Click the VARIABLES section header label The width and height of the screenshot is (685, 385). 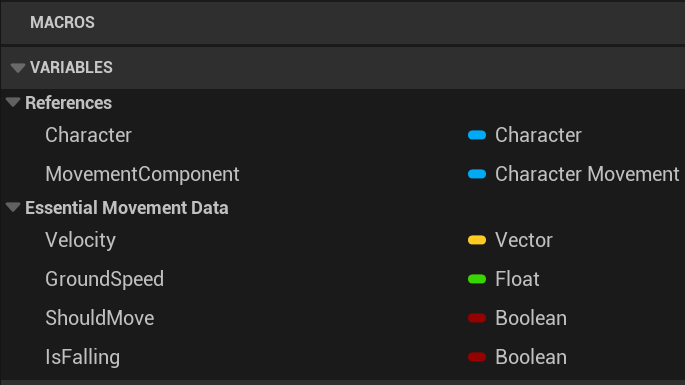[x=71, y=68]
